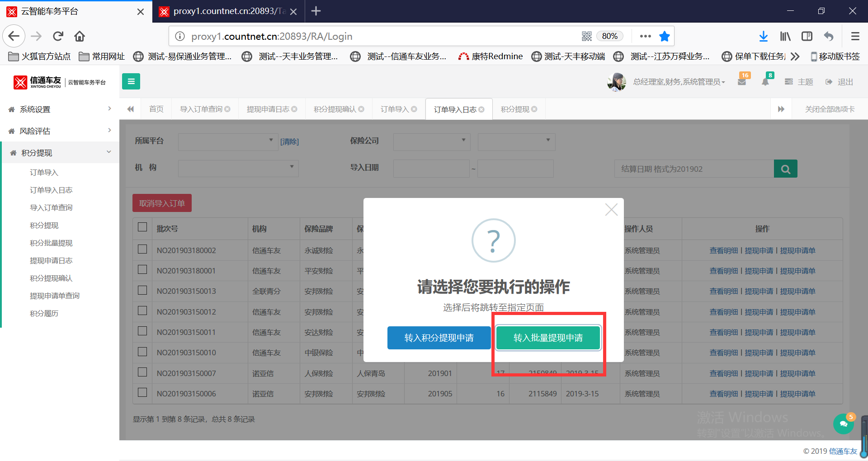This screenshot has height=461, width=868.
Task: Open the 所属平台 dropdown
Action: pyautogui.click(x=227, y=141)
